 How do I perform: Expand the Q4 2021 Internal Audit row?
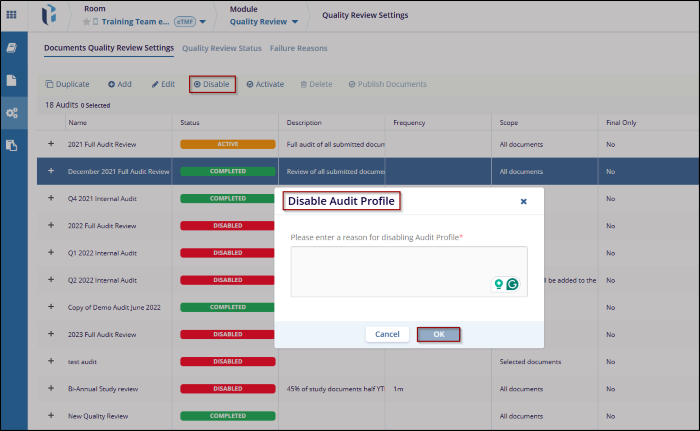pos(51,198)
